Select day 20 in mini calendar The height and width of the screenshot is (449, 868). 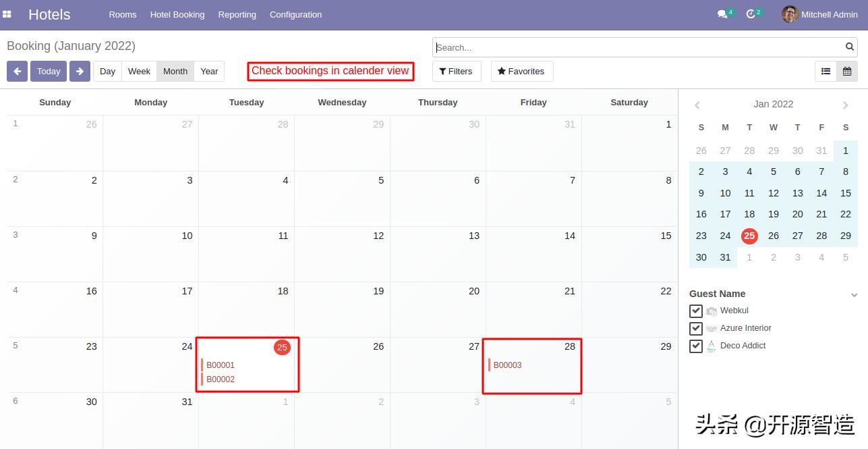click(798, 214)
